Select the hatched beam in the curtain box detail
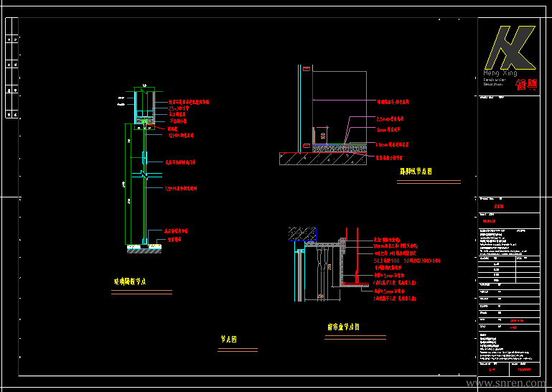 point(302,234)
